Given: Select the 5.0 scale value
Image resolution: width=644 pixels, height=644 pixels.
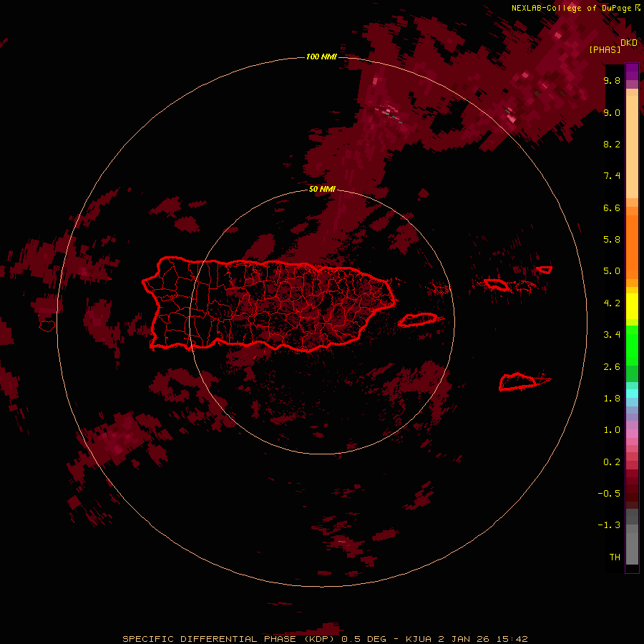Looking at the screenshot, I should pyautogui.click(x=612, y=271).
